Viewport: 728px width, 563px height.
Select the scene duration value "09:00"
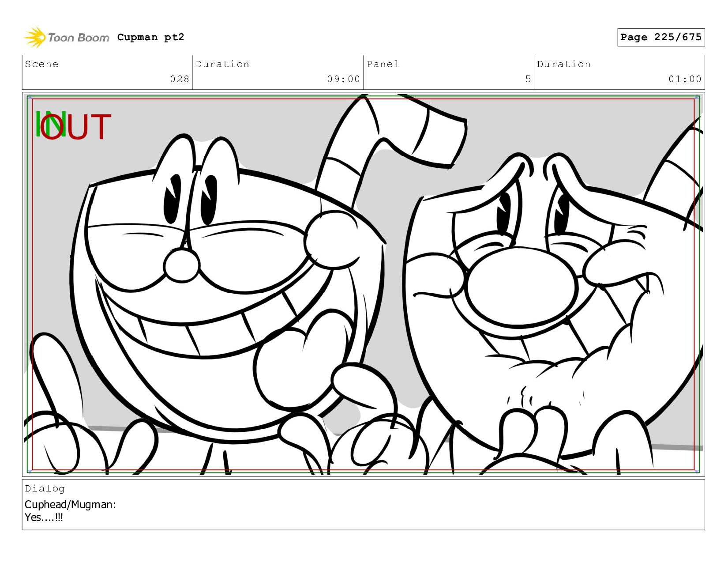coord(344,79)
